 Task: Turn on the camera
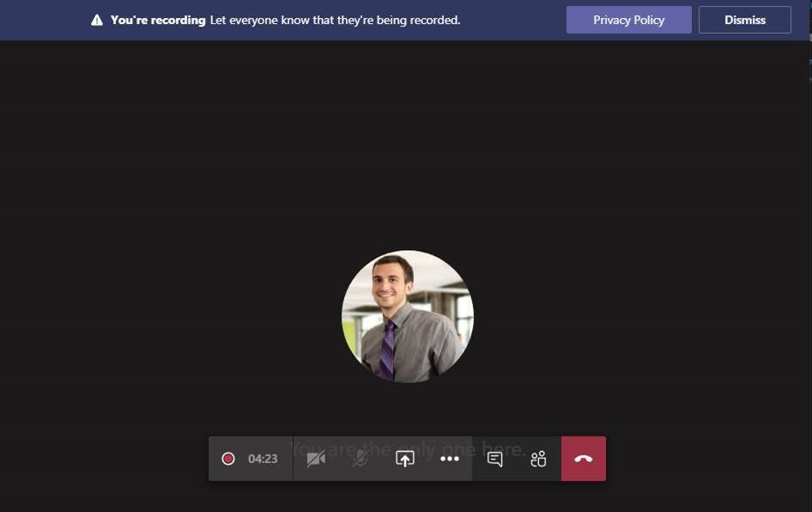click(316, 459)
